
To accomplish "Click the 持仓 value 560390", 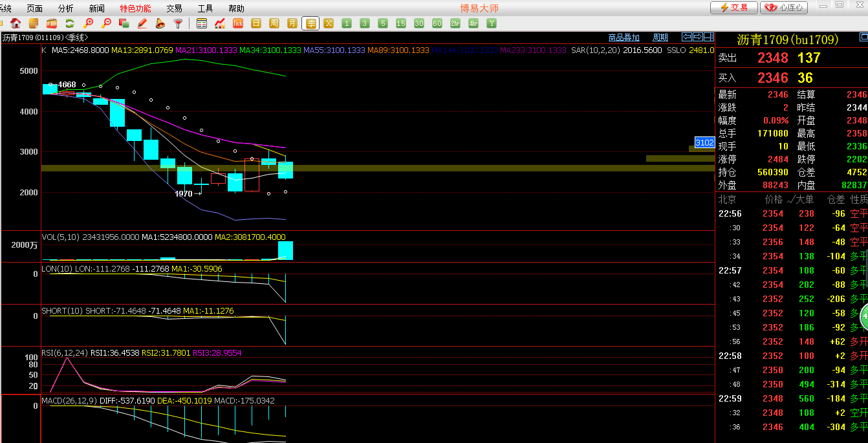I will (x=773, y=172).
